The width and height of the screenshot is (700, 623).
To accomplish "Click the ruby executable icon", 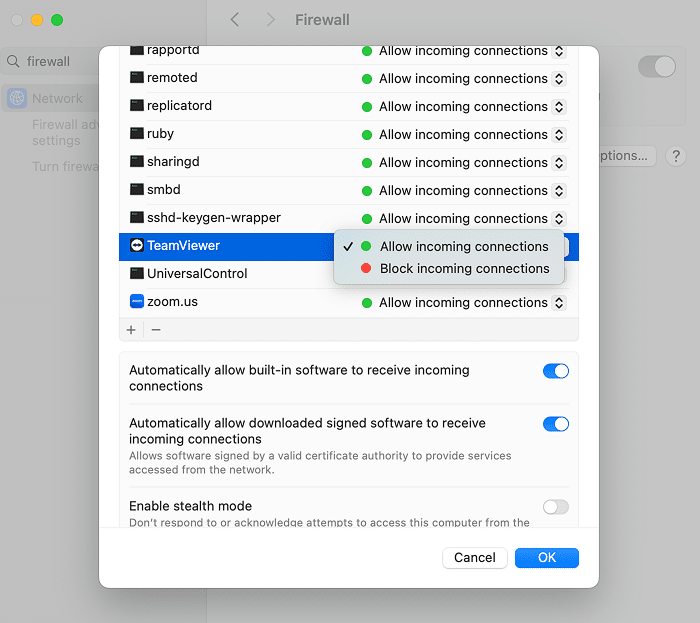I will pyautogui.click(x=137, y=134).
